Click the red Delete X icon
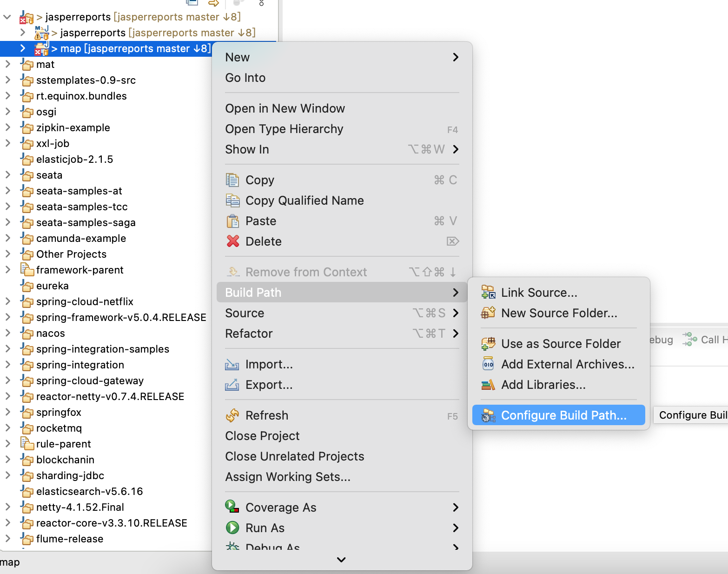728x574 pixels. [x=232, y=241]
